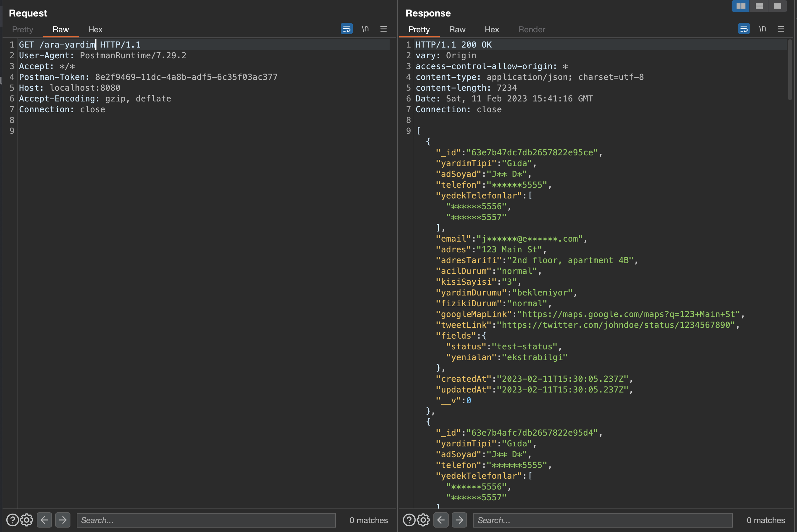Screen dimensions: 797x532
Task: Toggle word wrap in the Response editor
Action: [x=744, y=29]
